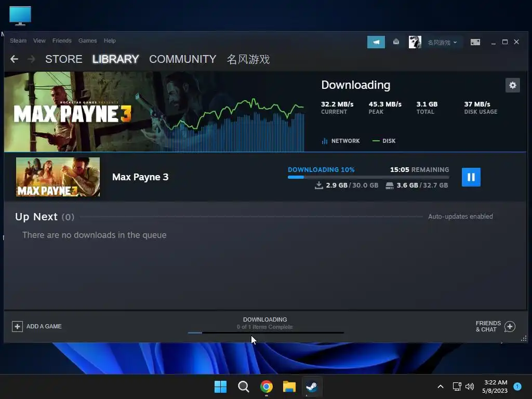Open the Games menu

87,41
